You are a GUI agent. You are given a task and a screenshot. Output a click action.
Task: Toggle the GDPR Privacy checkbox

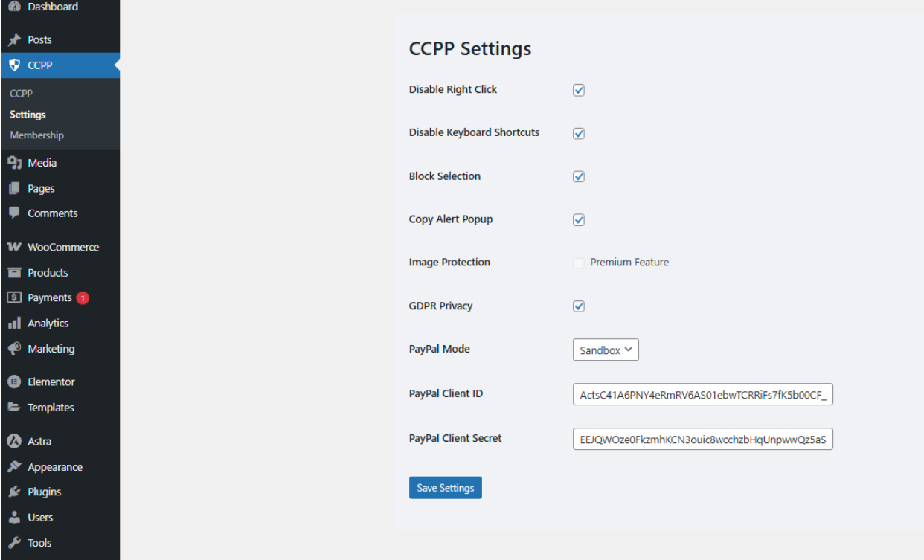pos(579,306)
